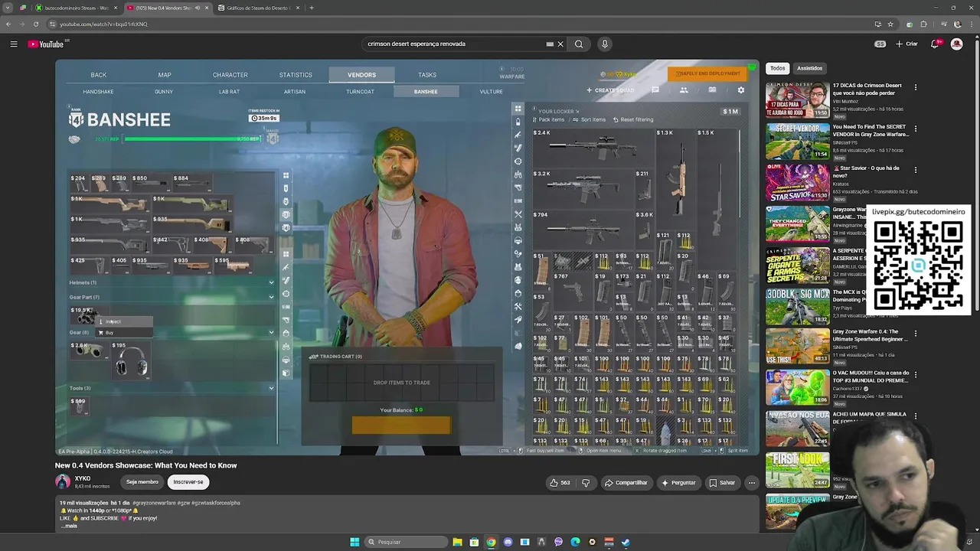The width and height of the screenshot is (980, 551).
Task: Expand description with '...mais'
Action: point(70,526)
